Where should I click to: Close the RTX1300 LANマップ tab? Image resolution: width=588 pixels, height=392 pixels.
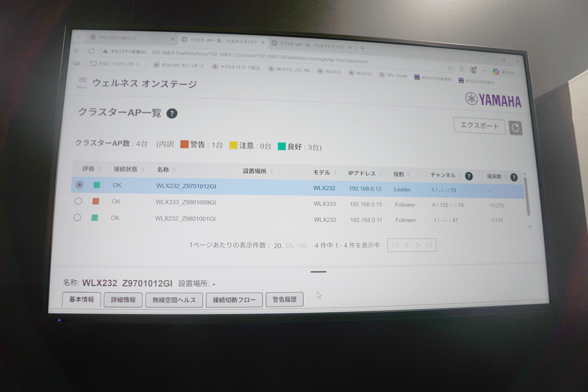tap(172, 39)
